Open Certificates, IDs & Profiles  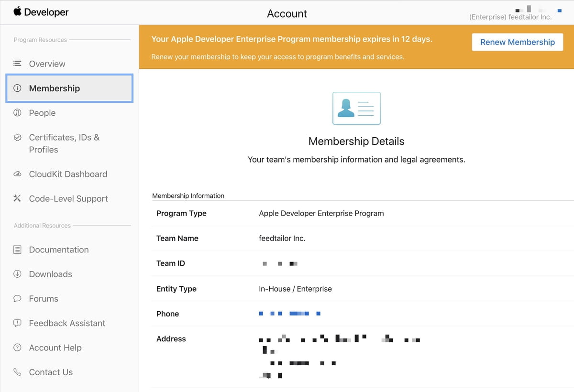pyautogui.click(x=64, y=143)
